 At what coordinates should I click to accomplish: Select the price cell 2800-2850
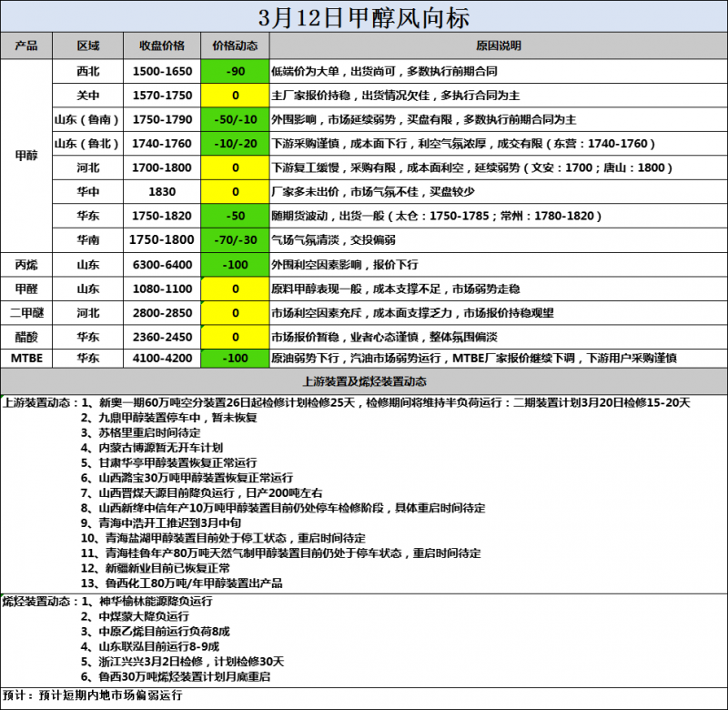click(x=162, y=313)
